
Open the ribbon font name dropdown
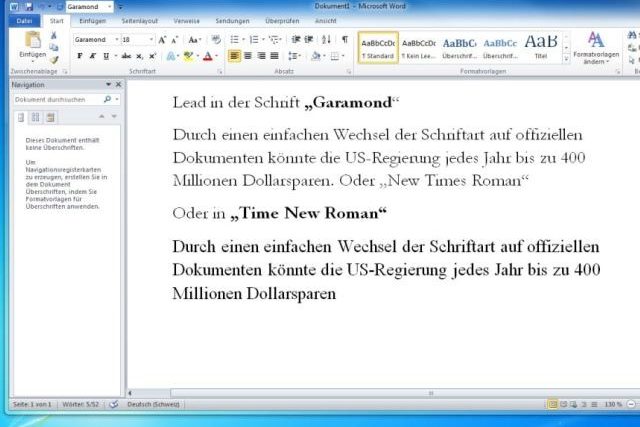117,40
